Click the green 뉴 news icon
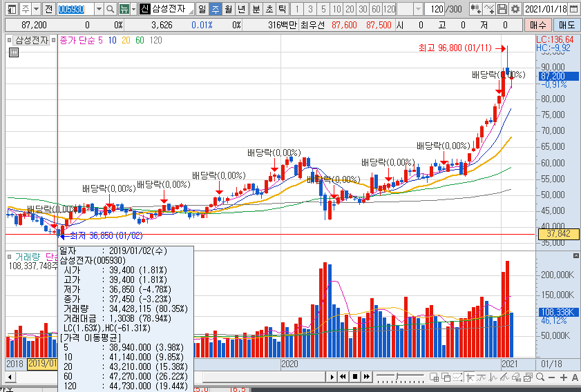 pos(124,9)
